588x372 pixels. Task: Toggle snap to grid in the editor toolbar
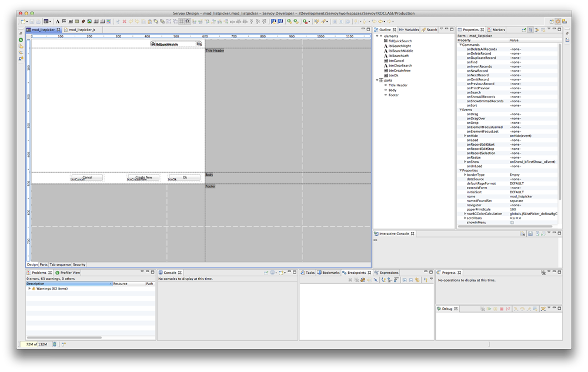188,22
